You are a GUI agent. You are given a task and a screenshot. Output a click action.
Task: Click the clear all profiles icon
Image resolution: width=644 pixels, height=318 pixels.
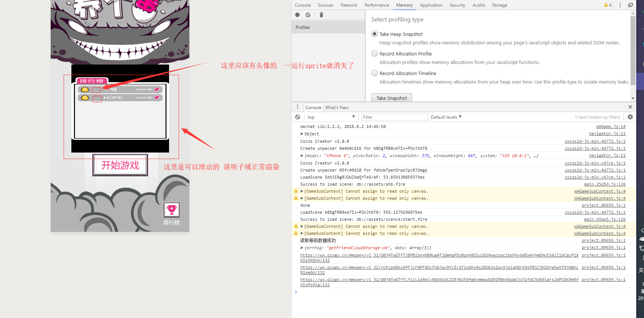[x=308, y=15]
